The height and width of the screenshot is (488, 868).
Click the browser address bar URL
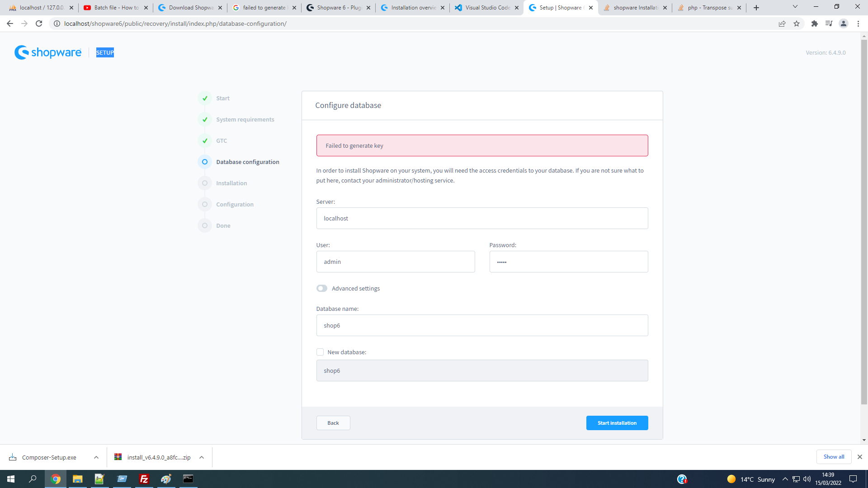pos(175,23)
